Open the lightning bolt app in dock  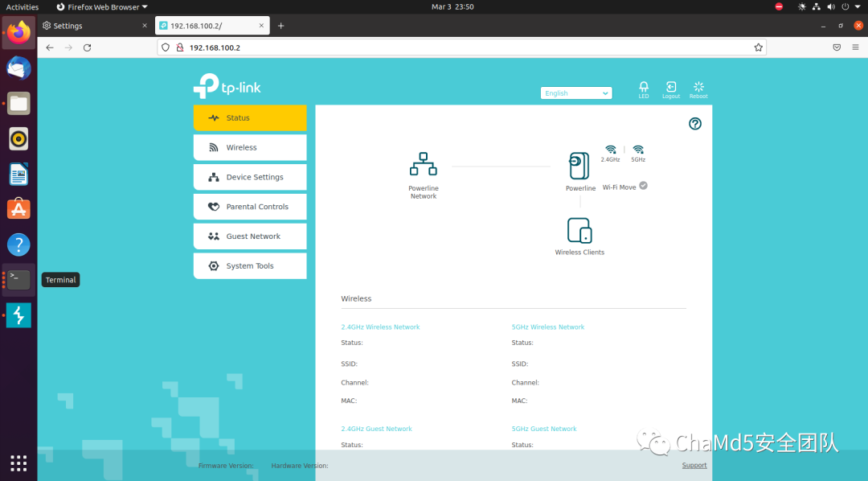[x=18, y=314]
